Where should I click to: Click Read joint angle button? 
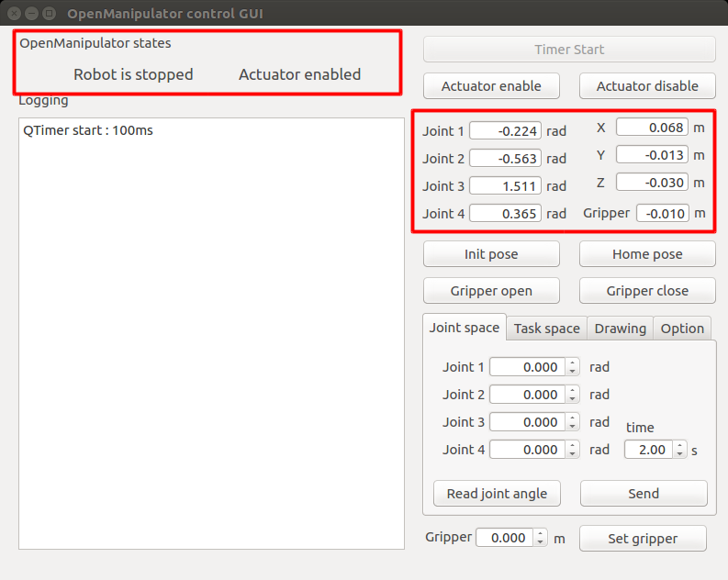tap(497, 494)
